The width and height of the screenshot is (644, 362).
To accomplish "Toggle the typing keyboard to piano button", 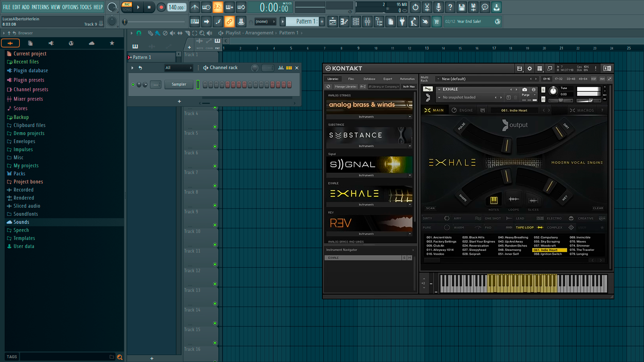I will pyautogui.click(x=195, y=22).
